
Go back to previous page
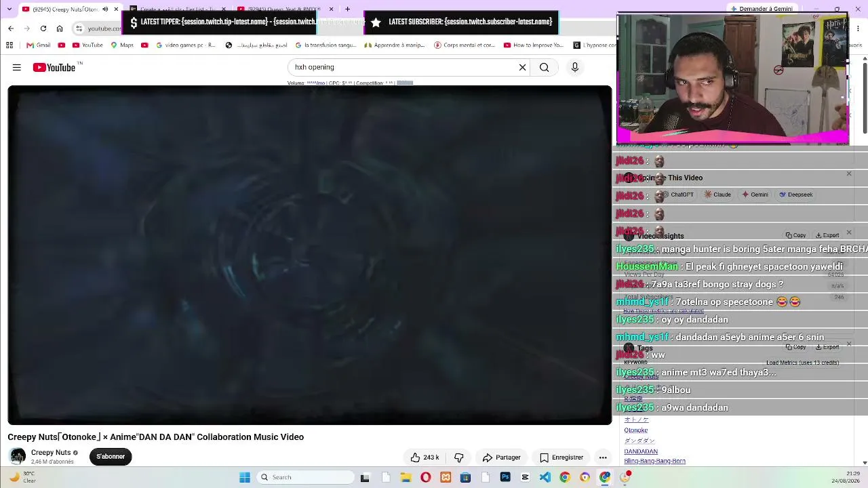coord(11,28)
